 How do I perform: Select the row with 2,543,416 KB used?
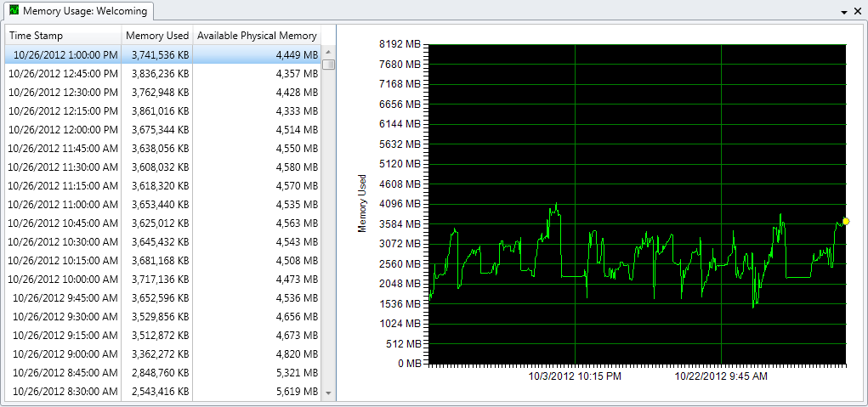pos(160,392)
